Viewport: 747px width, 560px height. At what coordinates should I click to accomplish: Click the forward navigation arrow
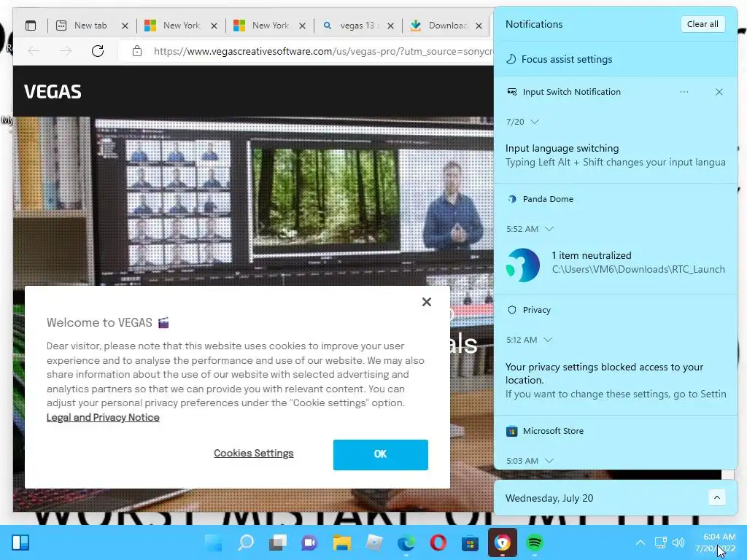[x=65, y=51]
